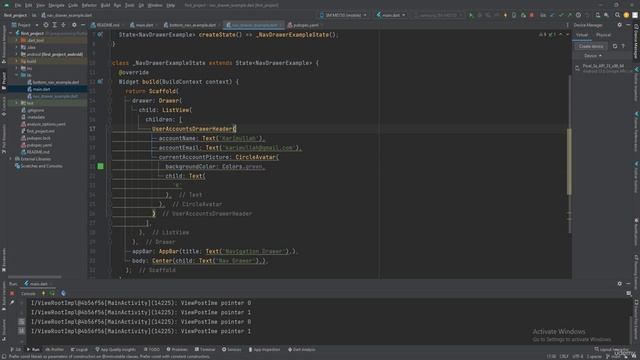The height and width of the screenshot is (360, 640).
Task: Collapse the lib folder
Action: pyautogui.click(x=17, y=75)
